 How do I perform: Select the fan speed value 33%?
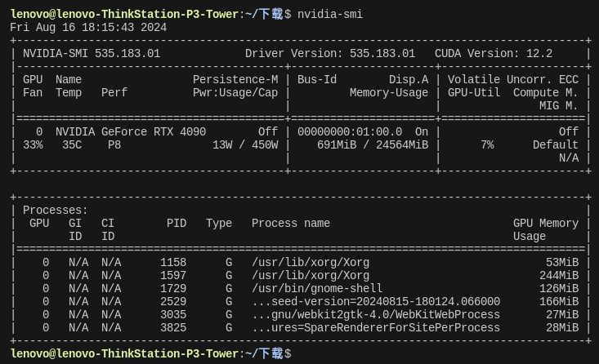pyautogui.click(x=33, y=145)
